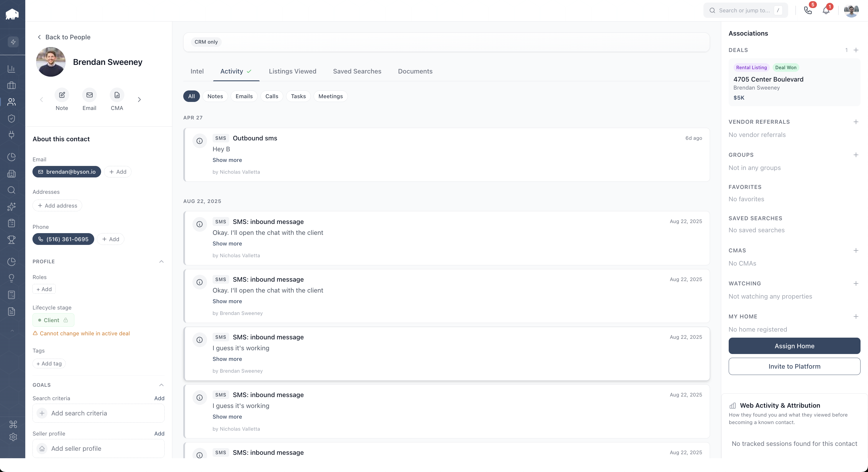Viewport: 868px width, 472px height.
Task: Open the magnifier search sidebar icon
Action: 11,190
